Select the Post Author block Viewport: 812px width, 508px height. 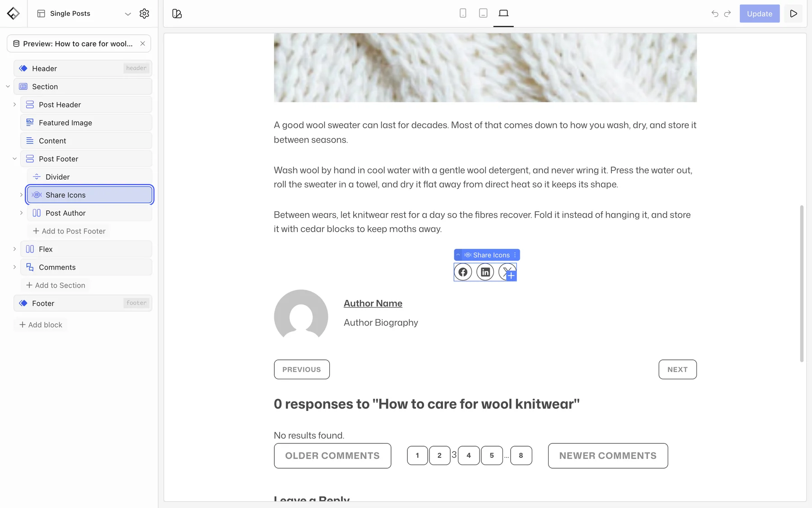(89, 213)
